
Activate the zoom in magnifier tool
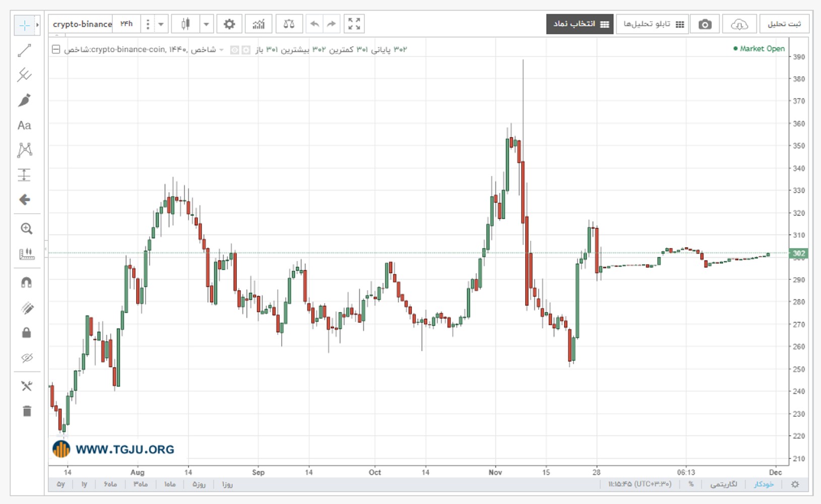(26, 229)
